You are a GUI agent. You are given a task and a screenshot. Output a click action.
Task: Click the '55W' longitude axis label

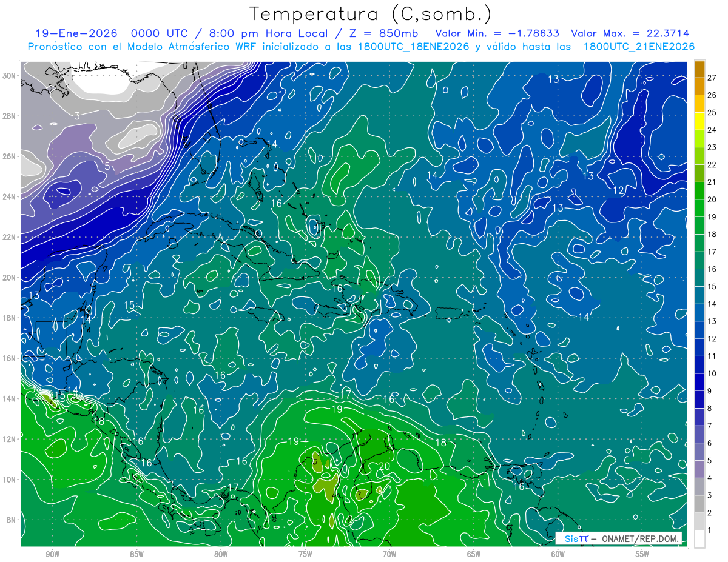[642, 555]
